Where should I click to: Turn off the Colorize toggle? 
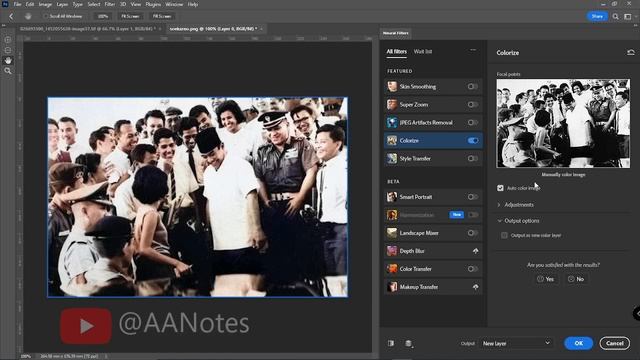pos(473,140)
